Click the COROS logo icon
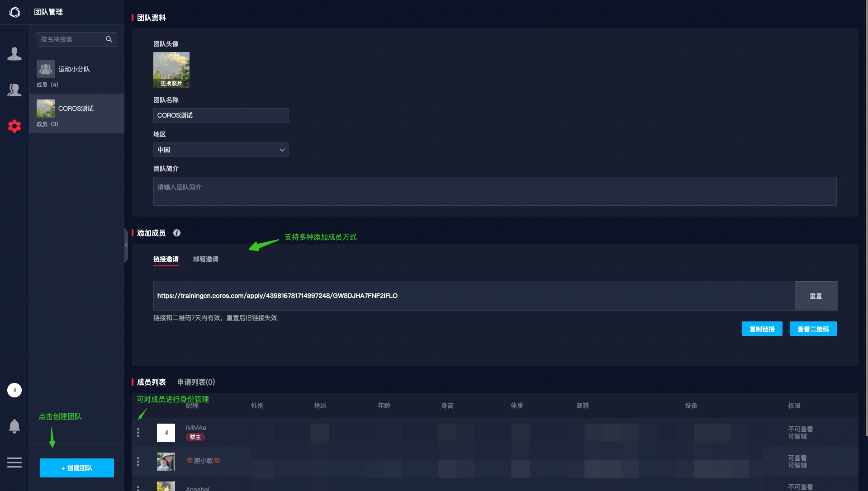 click(x=14, y=12)
